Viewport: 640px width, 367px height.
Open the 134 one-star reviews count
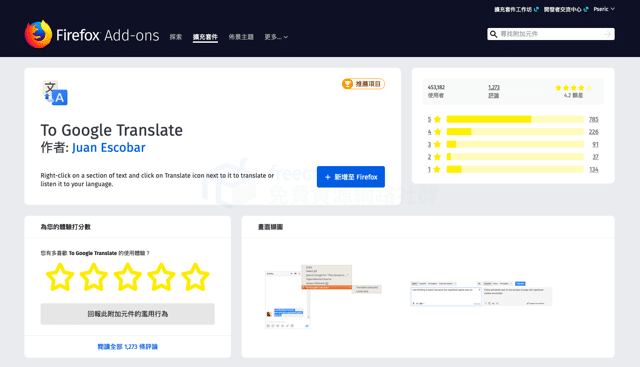point(594,169)
